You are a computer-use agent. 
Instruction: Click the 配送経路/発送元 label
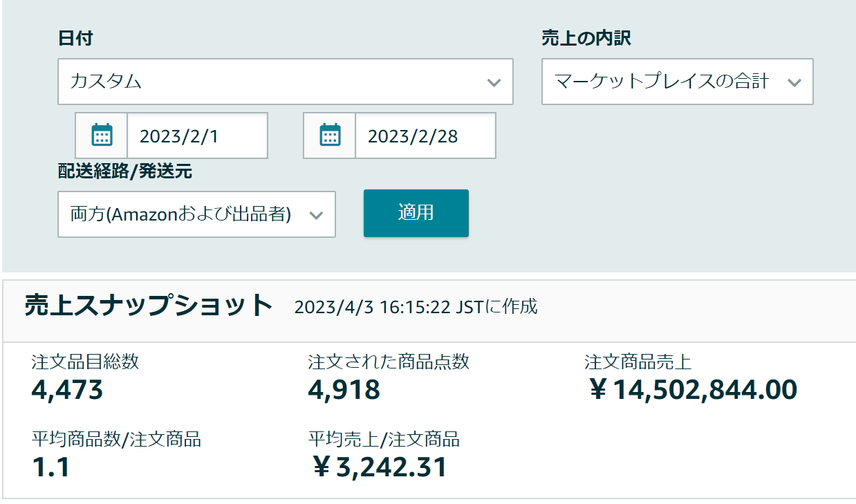(125, 172)
